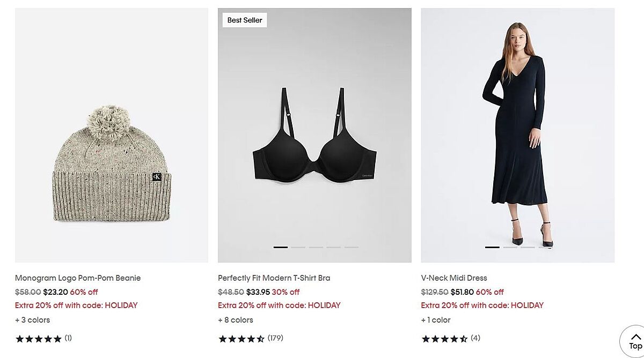Screen dimensions: 644x358
Task: Select the second image dot on the dress carousel
Action: 510,247
